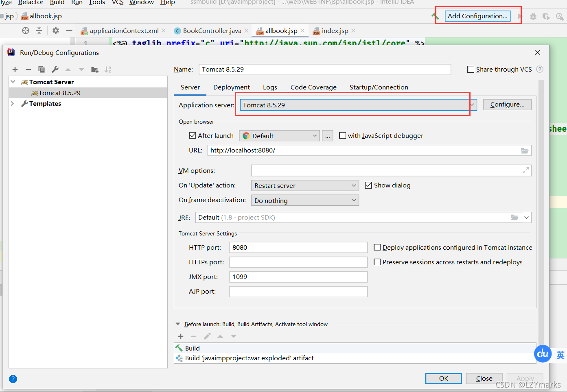Switch to the Logs tab
567x392 pixels.
coord(270,87)
